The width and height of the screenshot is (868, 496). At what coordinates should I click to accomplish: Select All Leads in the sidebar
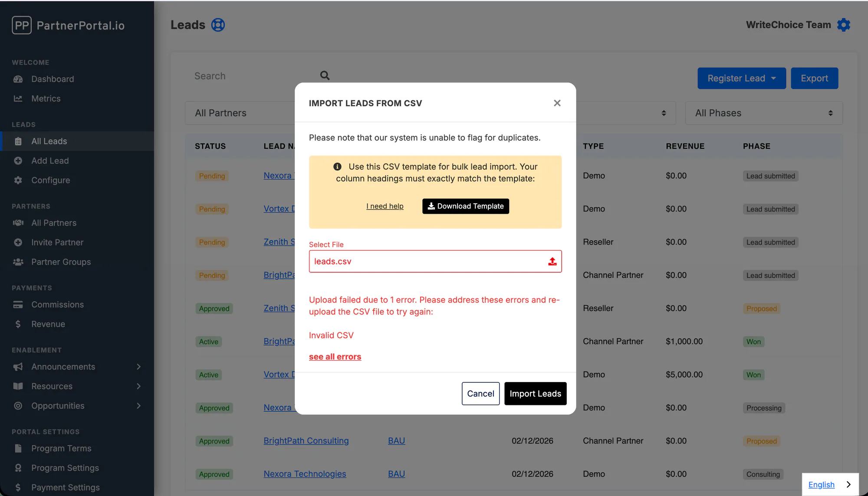click(77, 141)
